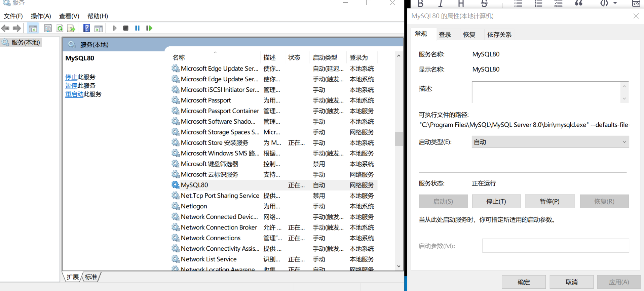Click the list scrollbar down arrow
Viewport: 644px width, 291px height.
[x=399, y=266]
